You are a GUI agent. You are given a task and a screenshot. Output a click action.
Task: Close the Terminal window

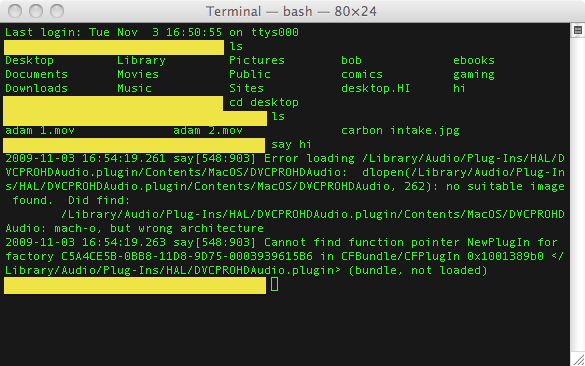point(15,11)
